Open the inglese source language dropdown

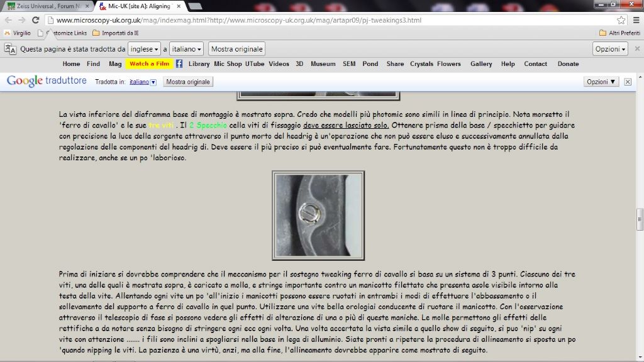point(144,49)
